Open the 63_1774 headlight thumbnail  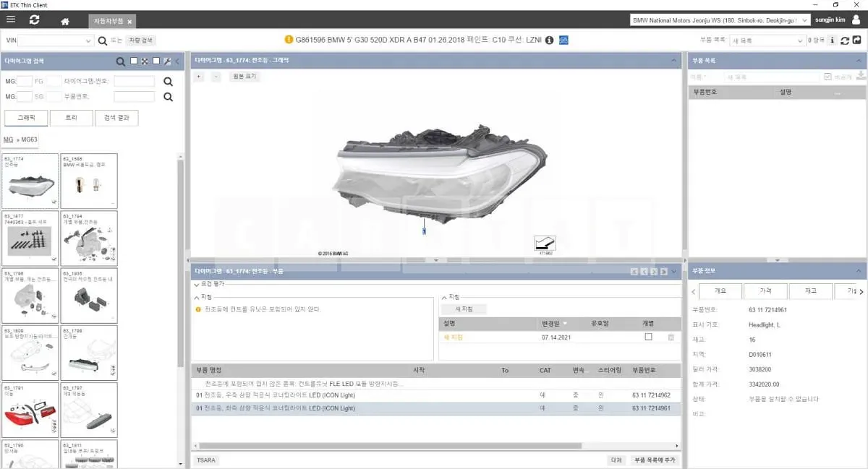[x=30, y=181]
